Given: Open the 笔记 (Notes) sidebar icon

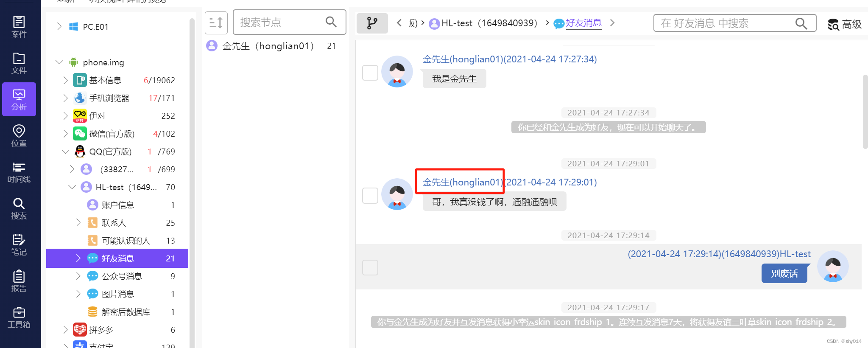Looking at the screenshot, I should click(x=19, y=245).
